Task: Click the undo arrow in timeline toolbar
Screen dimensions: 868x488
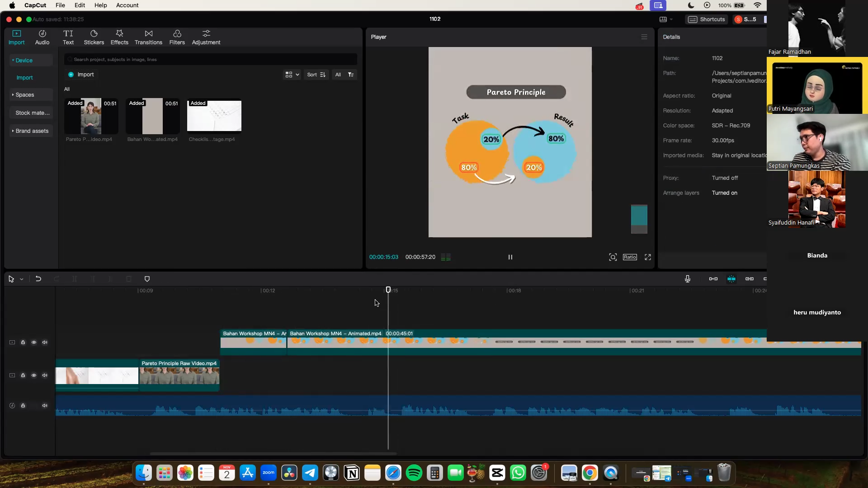Action: pyautogui.click(x=38, y=279)
